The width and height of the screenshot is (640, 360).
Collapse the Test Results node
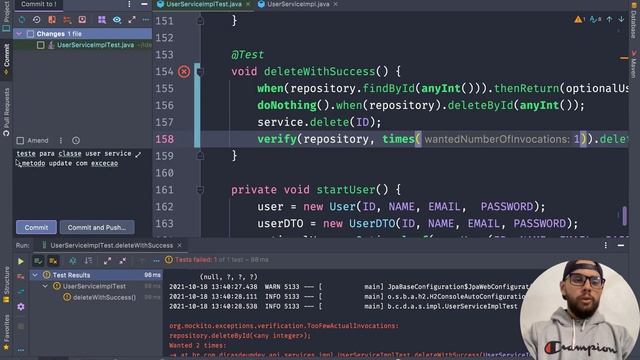(35, 275)
